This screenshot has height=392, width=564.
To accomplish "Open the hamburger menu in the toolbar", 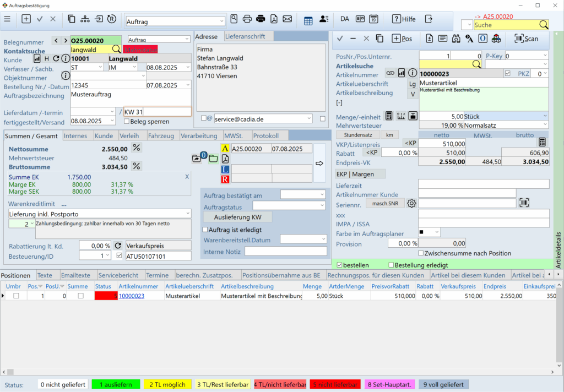I will pos(7,19).
